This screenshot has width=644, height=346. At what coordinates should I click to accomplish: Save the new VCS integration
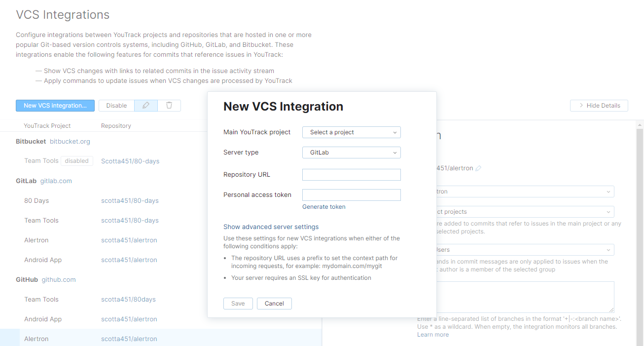click(x=238, y=303)
